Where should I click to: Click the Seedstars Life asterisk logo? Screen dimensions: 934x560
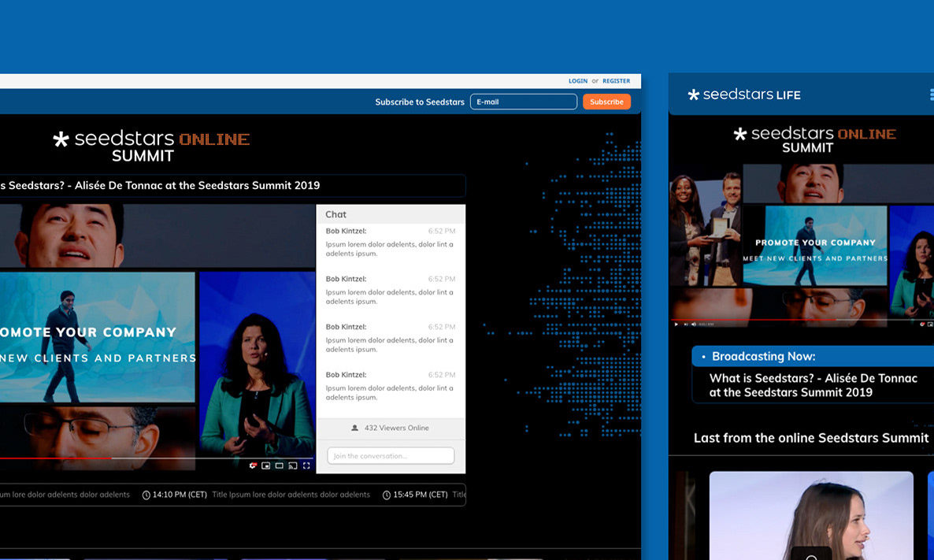tap(693, 95)
